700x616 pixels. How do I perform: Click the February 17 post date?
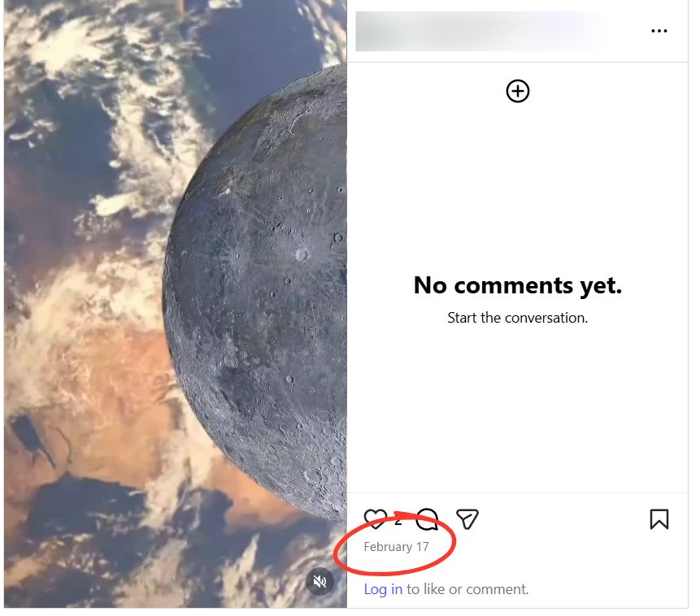tap(396, 547)
